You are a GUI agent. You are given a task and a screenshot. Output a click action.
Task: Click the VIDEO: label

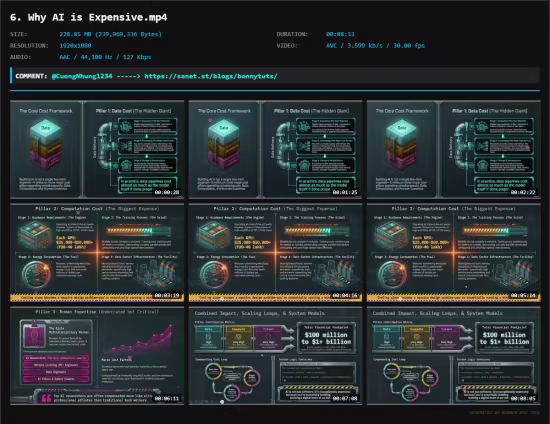pyautogui.click(x=287, y=46)
